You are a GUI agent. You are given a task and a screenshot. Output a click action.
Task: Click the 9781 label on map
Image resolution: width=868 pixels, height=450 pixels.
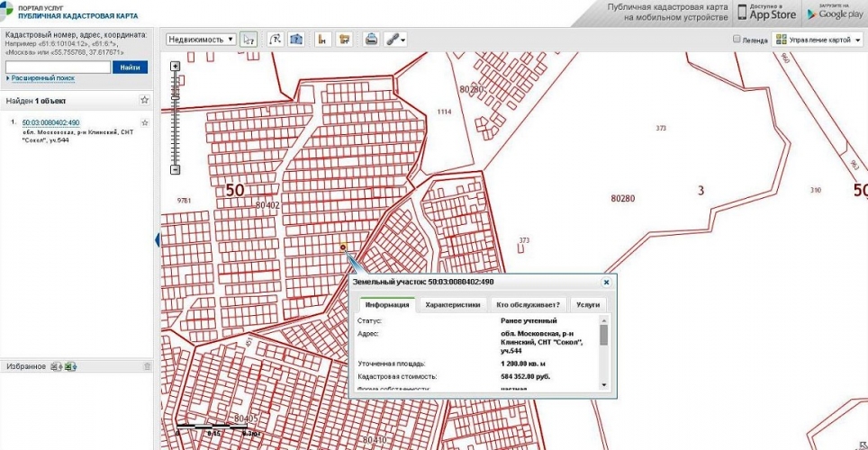coord(185,201)
